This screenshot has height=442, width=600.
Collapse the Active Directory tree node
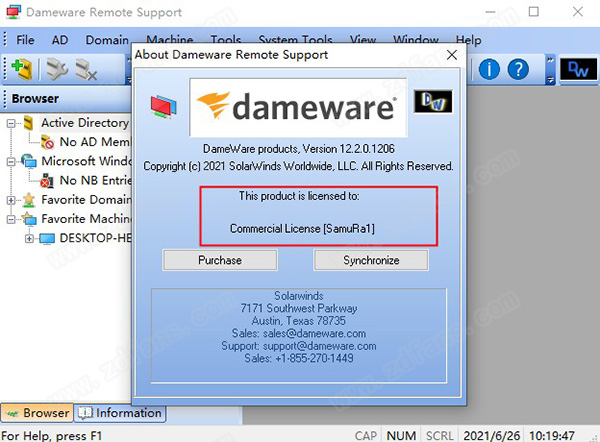point(11,123)
